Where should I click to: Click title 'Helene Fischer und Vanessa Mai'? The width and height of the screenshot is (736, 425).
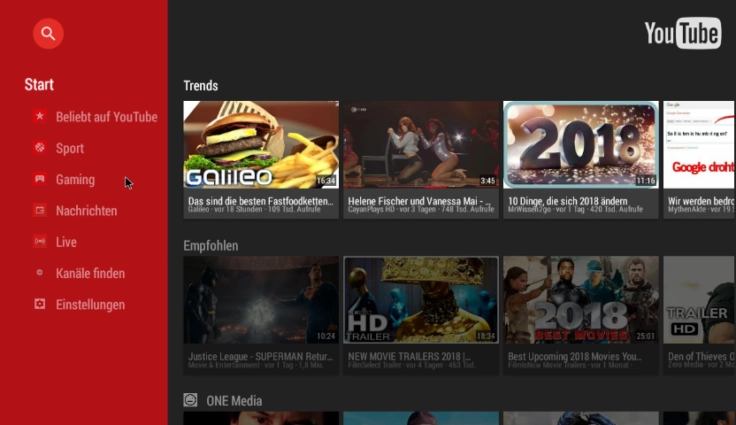click(419, 201)
